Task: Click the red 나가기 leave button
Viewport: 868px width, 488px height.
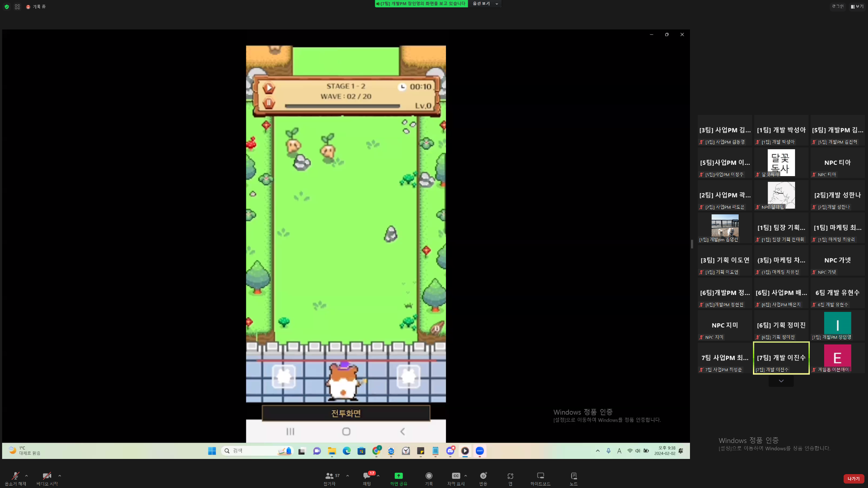Action: (x=853, y=478)
